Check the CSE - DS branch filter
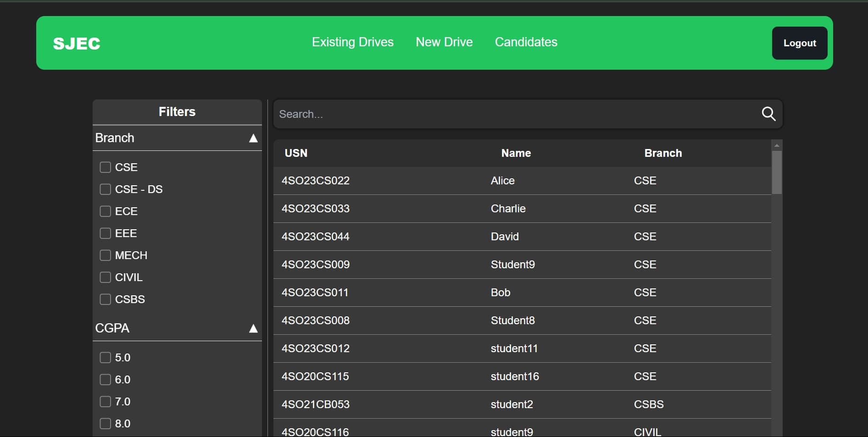This screenshot has width=868, height=437. pos(106,189)
